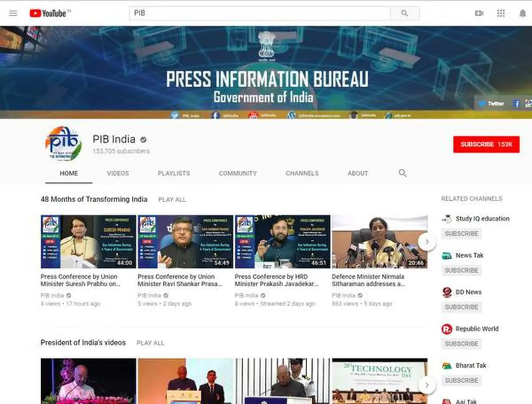Click the 'RELATED CHANNELS' heading
532x404 pixels.
tap(472, 199)
